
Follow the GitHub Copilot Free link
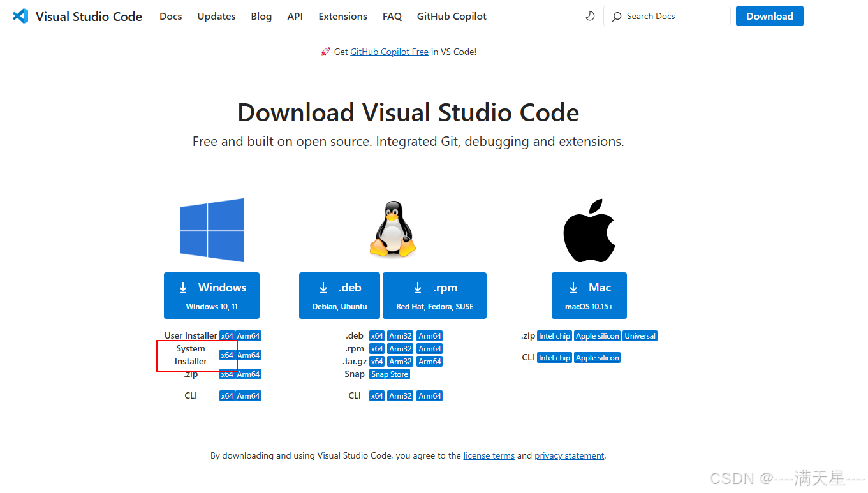[389, 52]
